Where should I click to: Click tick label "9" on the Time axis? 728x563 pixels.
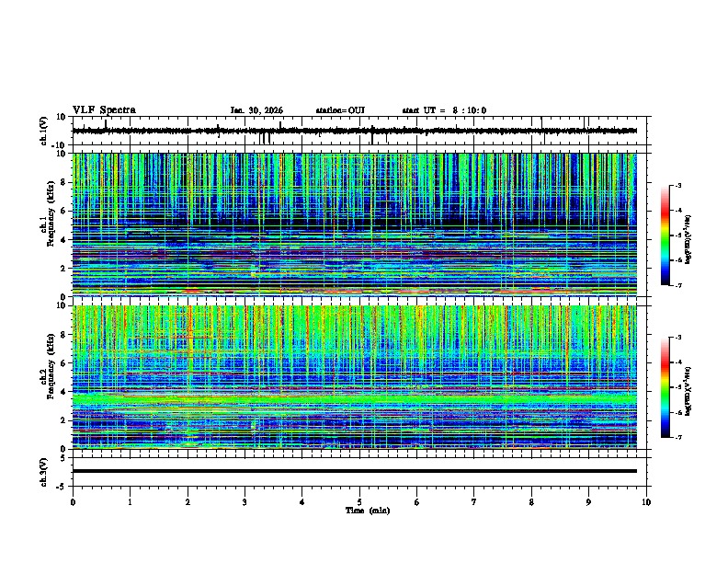588,502
